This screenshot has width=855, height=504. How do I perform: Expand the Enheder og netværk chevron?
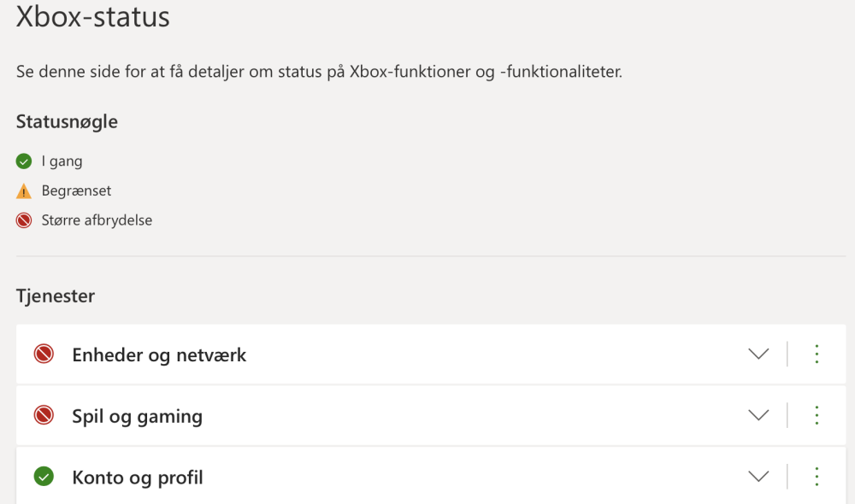click(758, 355)
